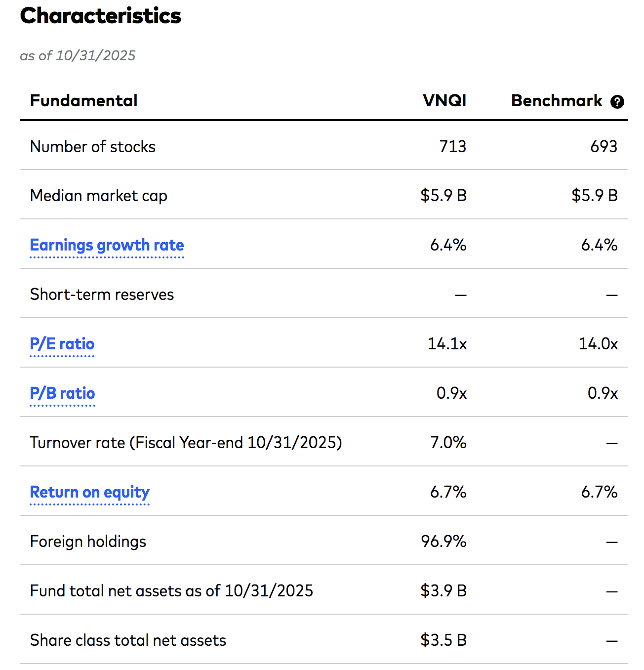Screen dimensions: 644x670
Task: Click the Benchmark stock count value 693
Action: [x=604, y=147]
